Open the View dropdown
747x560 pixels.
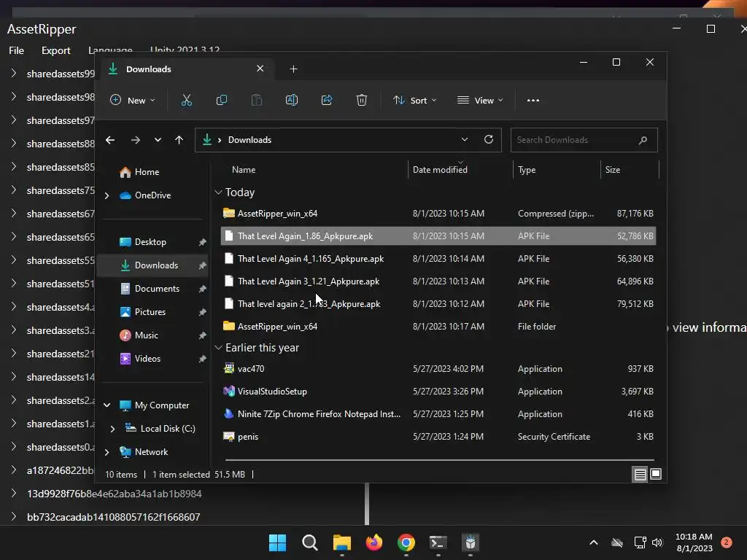tap(480, 100)
